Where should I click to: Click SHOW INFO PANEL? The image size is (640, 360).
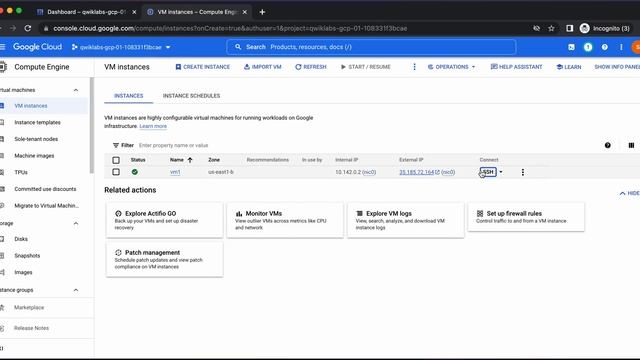coord(617,67)
